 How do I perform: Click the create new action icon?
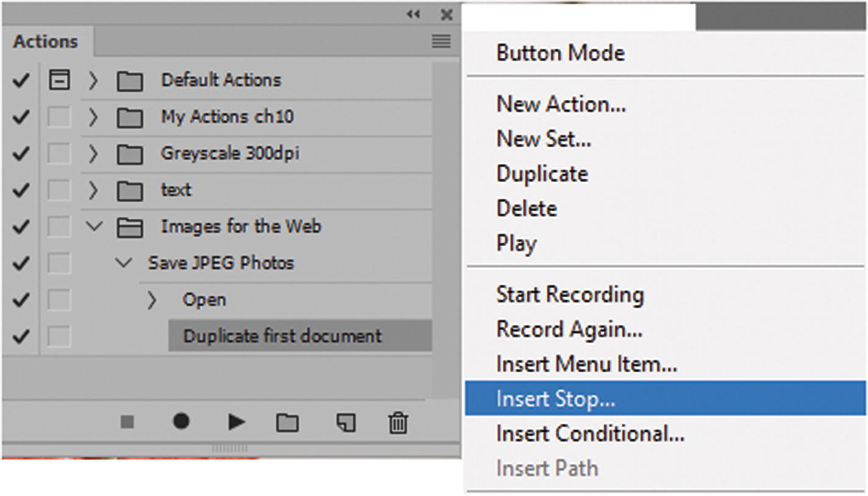coord(346,422)
